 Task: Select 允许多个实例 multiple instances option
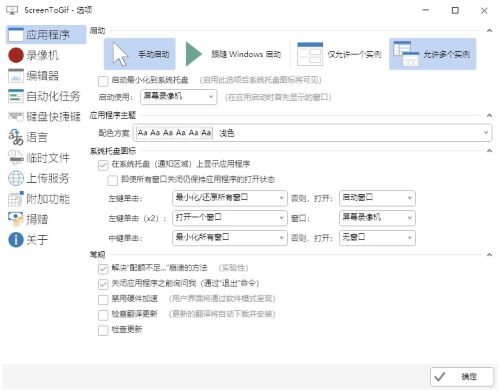coord(433,54)
